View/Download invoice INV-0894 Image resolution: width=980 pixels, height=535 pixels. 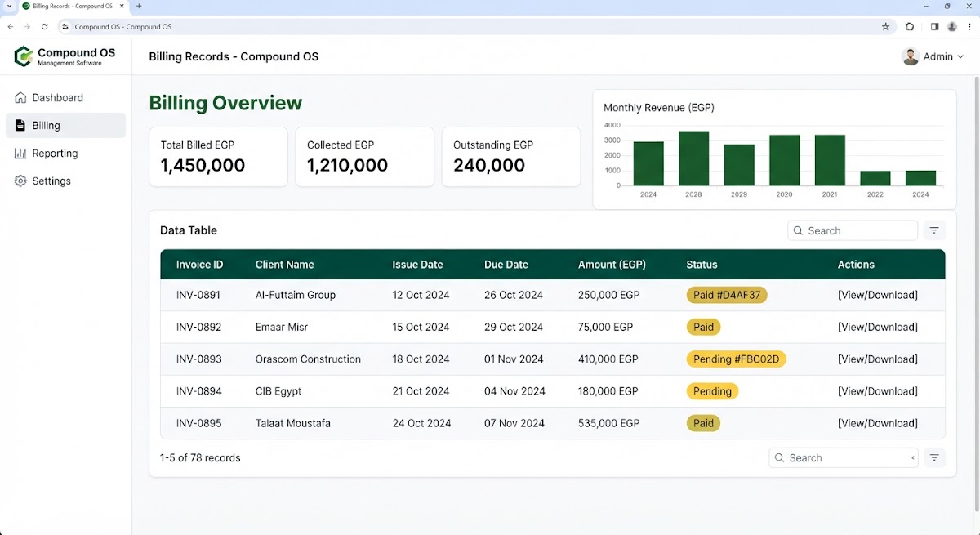point(877,391)
